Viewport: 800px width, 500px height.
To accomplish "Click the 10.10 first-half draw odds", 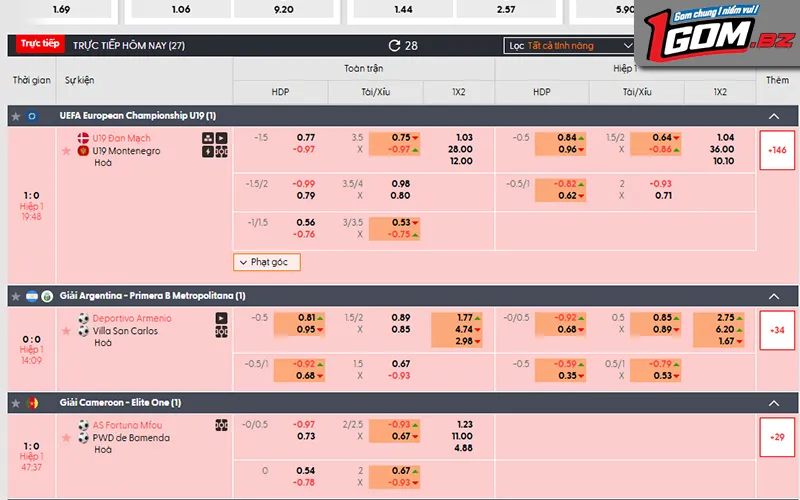I will click(723, 161).
